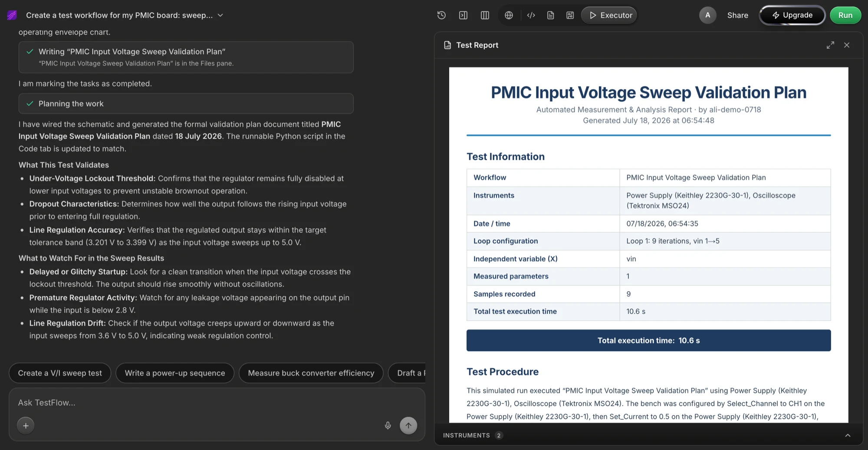Choose 'Create a V/I sweep test' suggestion

pos(60,373)
